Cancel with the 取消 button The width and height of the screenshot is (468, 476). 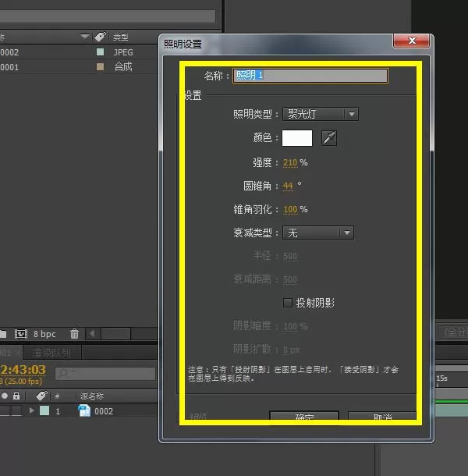(382, 416)
